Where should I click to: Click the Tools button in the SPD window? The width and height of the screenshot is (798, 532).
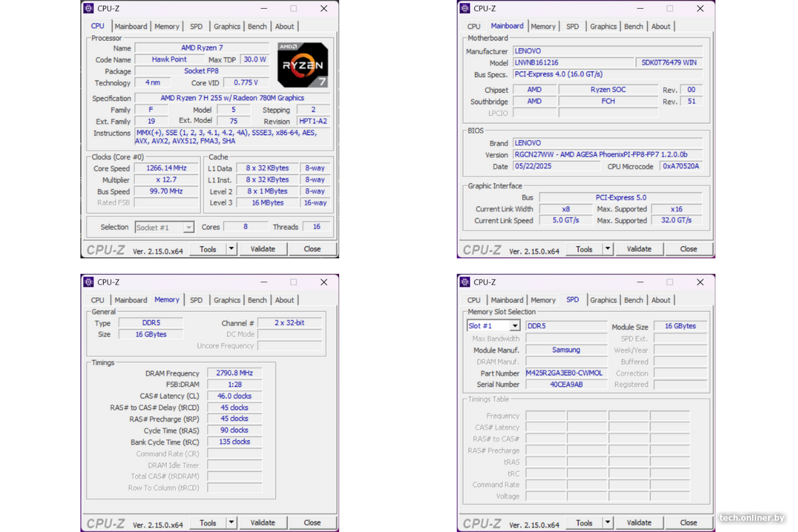point(584,523)
